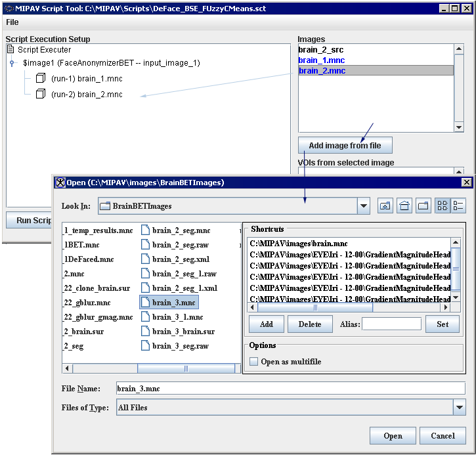
Task: Go up one folder level
Action: click(385, 206)
